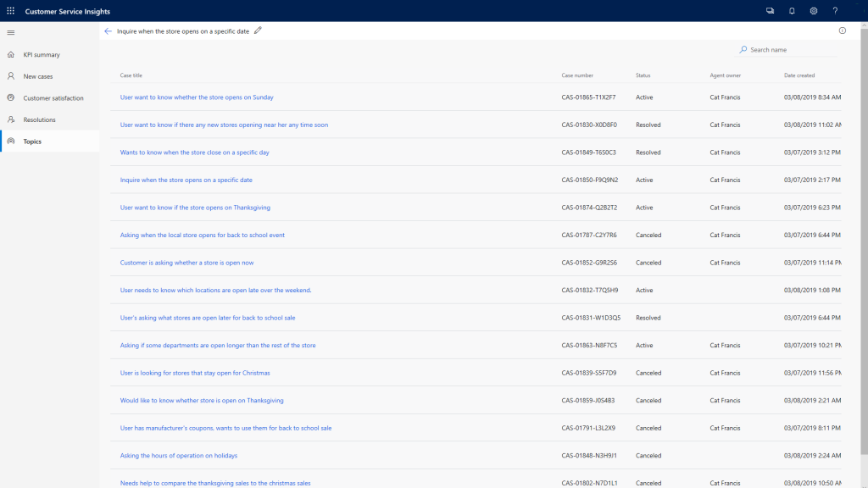This screenshot has height=488, width=868.
Task: Open the settings gear menu
Action: point(814,11)
